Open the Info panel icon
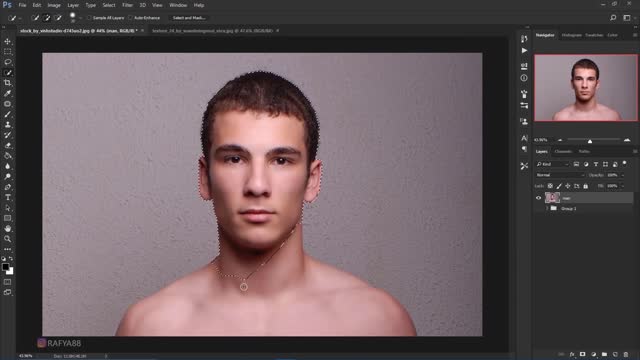This screenshot has width=640, height=360. coord(524,78)
